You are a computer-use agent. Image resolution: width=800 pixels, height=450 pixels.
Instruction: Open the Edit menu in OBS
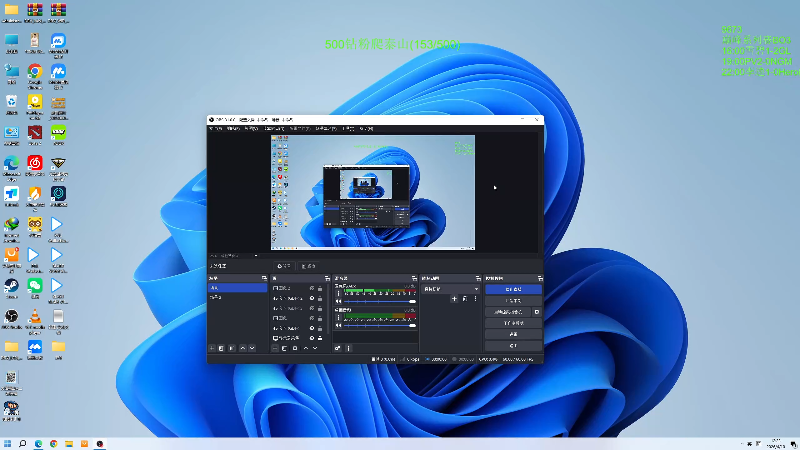click(x=233, y=129)
